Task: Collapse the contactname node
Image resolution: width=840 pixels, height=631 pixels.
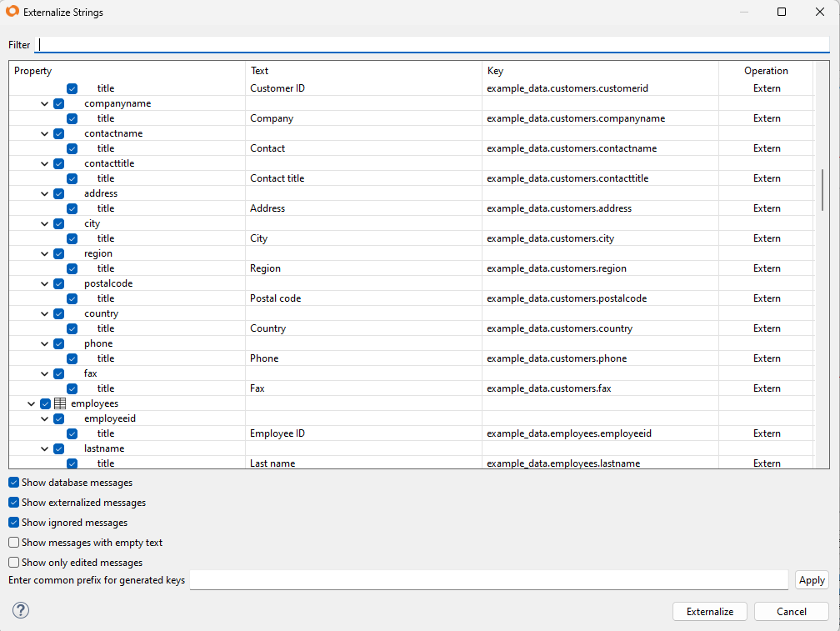Action: [x=44, y=133]
